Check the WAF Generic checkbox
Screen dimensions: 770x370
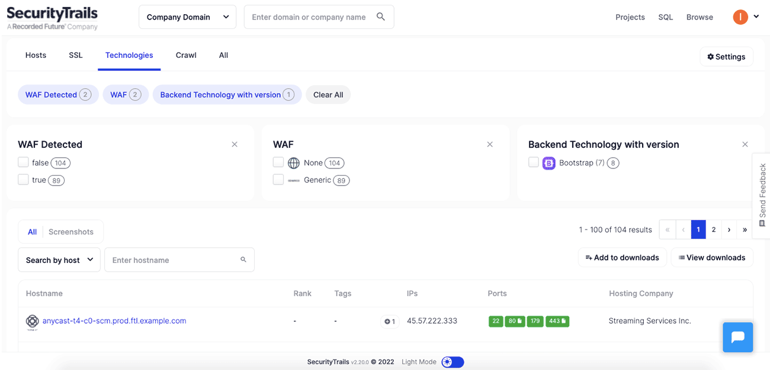tap(278, 180)
